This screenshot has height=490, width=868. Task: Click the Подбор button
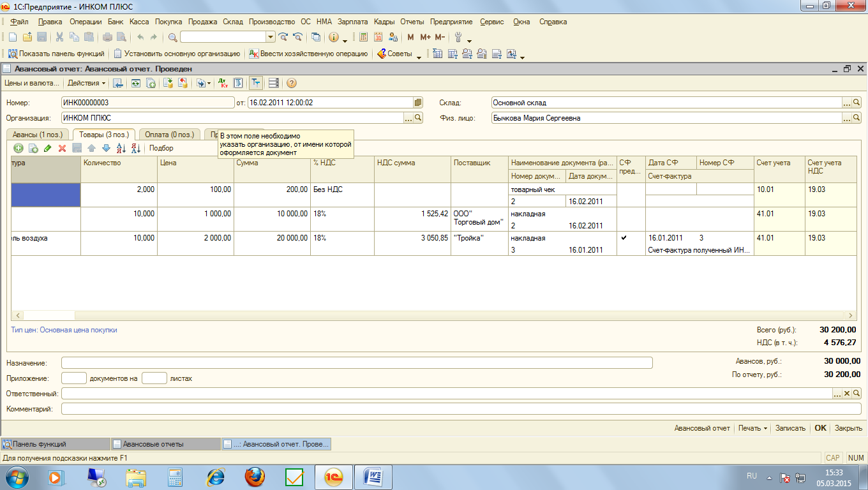click(x=161, y=148)
